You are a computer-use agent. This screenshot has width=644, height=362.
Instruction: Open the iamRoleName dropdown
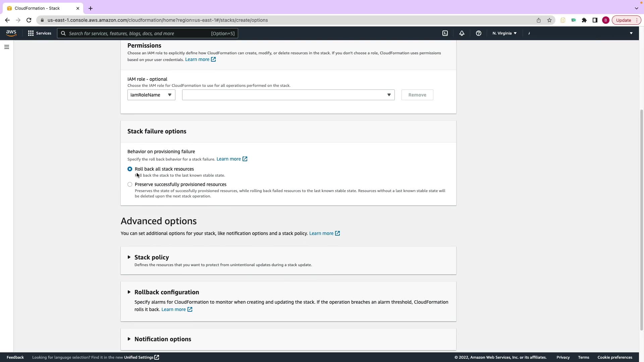151,95
